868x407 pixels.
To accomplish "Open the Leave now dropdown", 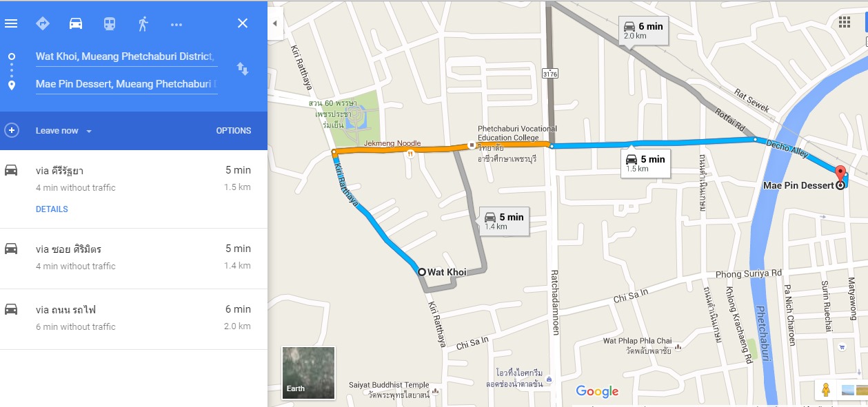I will pyautogui.click(x=63, y=131).
